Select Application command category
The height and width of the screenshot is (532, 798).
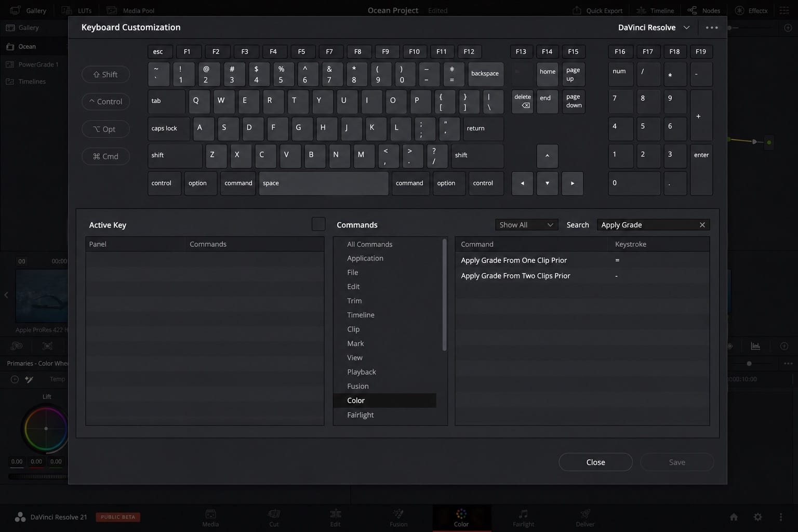coord(384,258)
